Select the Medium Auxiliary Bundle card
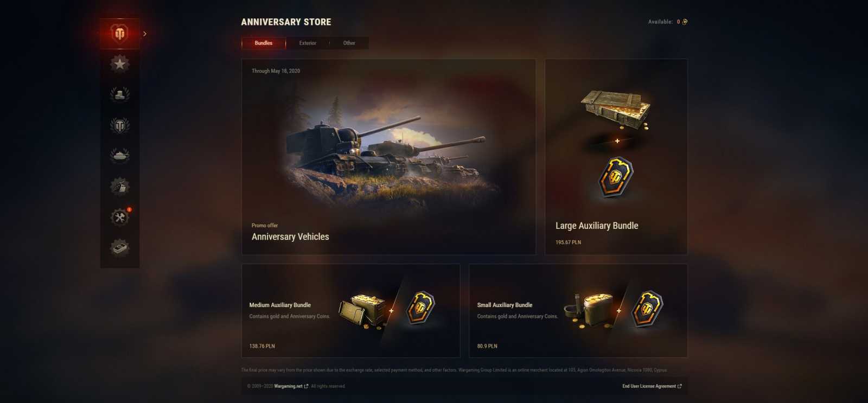Image resolution: width=868 pixels, height=403 pixels. coord(351,311)
